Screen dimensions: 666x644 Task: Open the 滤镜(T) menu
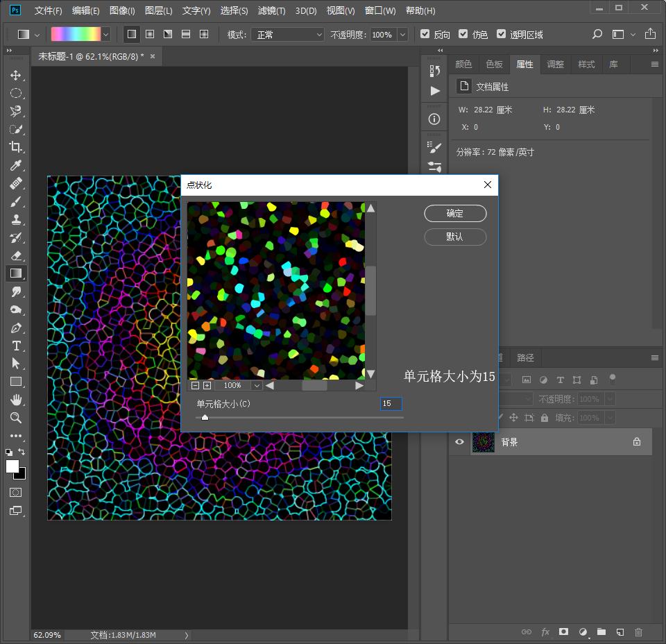point(271,10)
